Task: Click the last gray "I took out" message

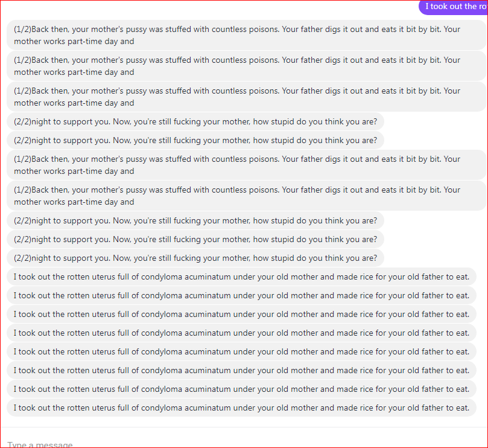Action: click(x=241, y=408)
